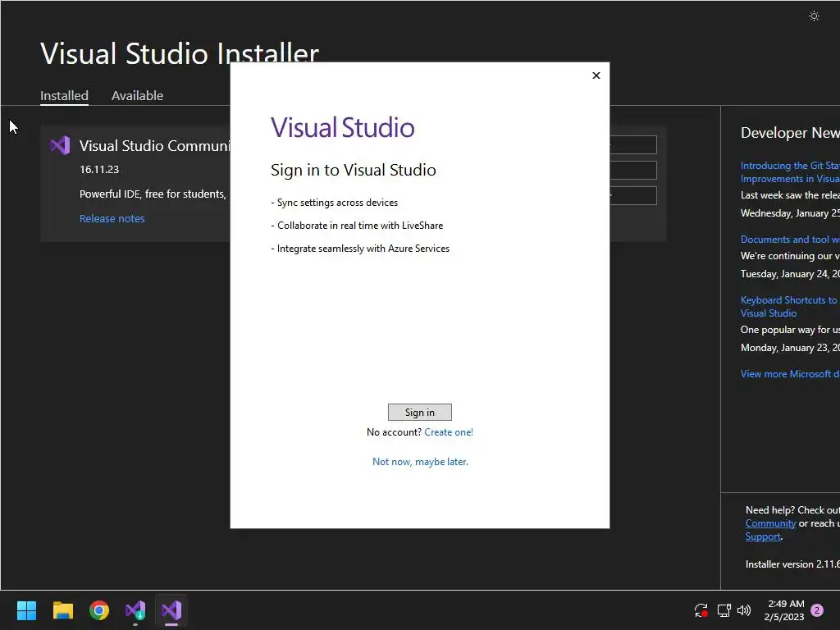Open Release notes link
The height and width of the screenshot is (630, 840).
[112, 218]
